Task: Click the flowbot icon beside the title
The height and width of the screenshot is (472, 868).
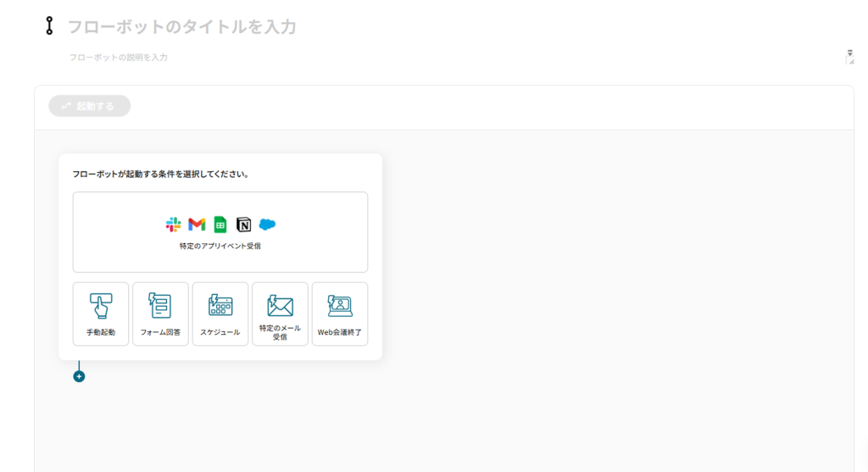Action: [x=49, y=26]
